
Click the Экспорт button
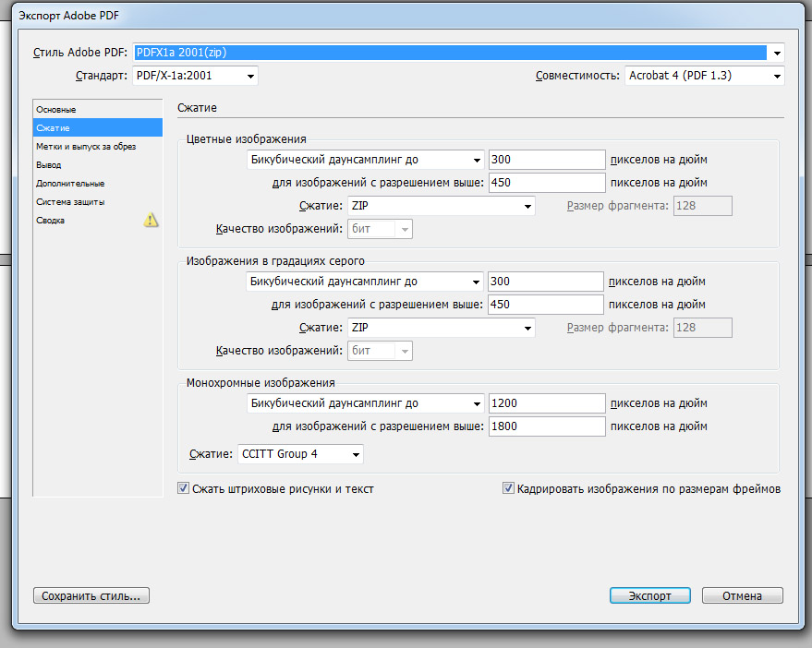650,595
